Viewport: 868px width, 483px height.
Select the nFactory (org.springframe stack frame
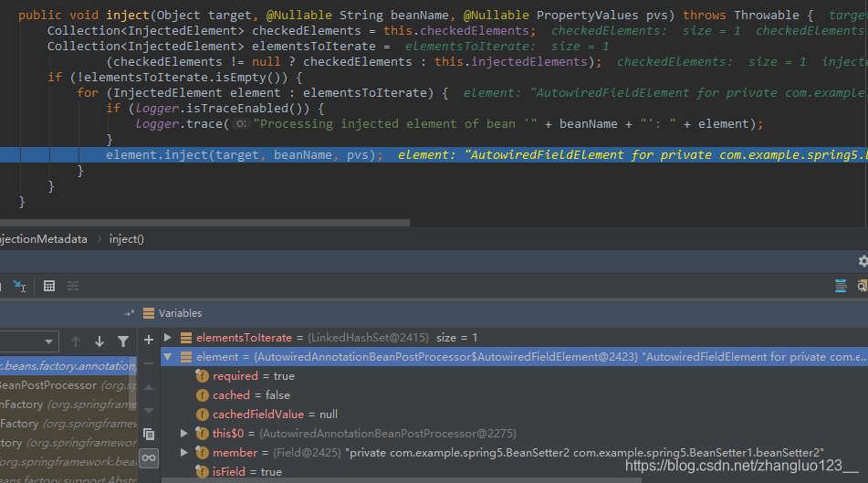pos(68,404)
